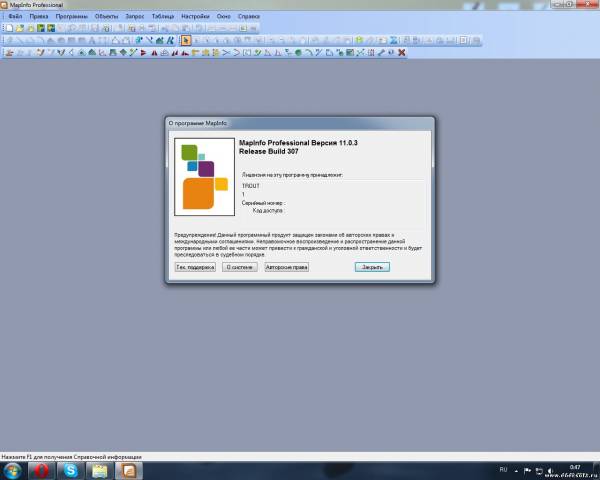Open the Region Style icon
The image size is (600, 480).
pyautogui.click(x=160, y=40)
